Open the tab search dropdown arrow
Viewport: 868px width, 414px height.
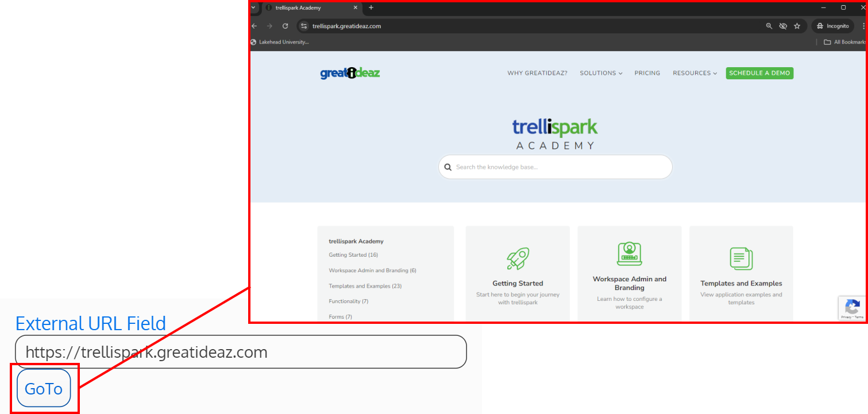(253, 7)
